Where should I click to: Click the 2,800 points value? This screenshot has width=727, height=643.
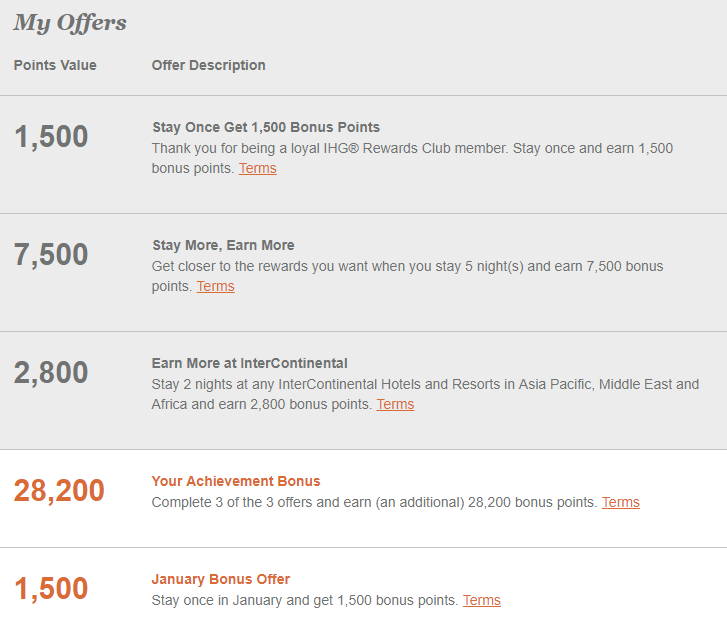[51, 372]
